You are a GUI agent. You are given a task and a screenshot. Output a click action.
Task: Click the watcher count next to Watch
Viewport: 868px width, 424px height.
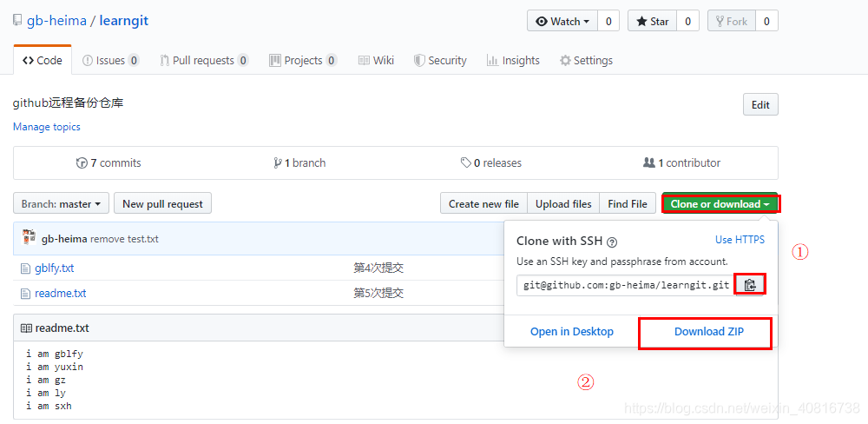point(608,21)
